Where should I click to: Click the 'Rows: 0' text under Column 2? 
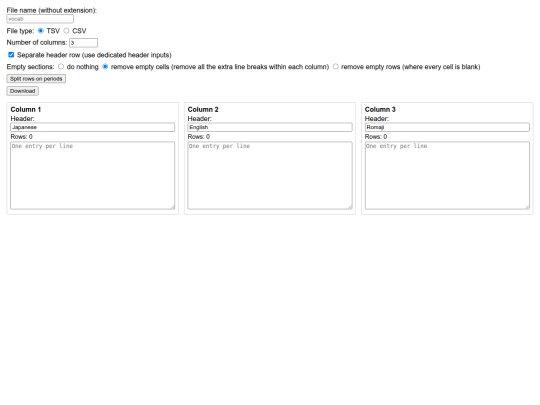point(199,137)
